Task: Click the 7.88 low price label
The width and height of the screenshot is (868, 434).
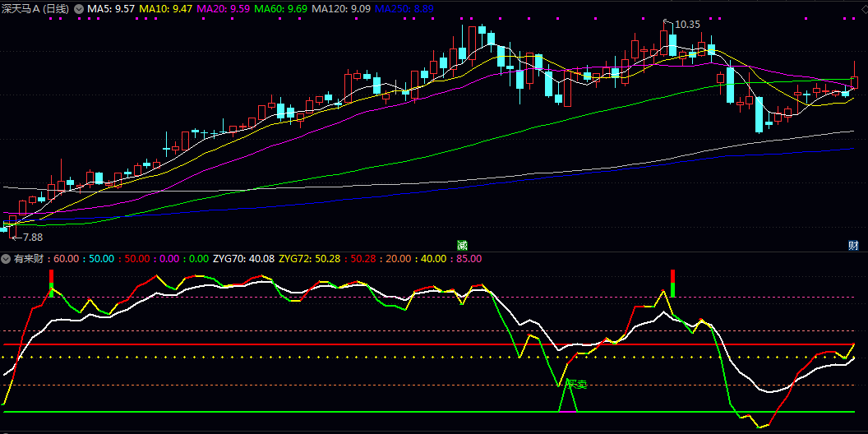Action: point(33,237)
